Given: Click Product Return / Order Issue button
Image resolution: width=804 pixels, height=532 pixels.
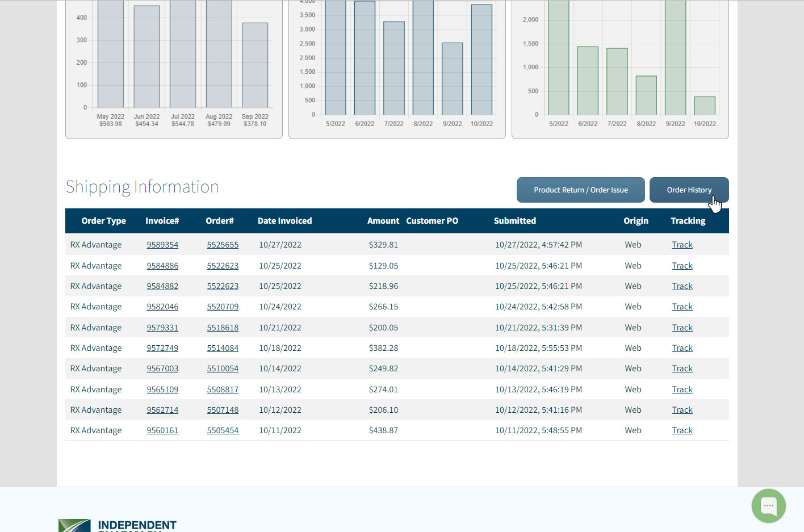Looking at the screenshot, I should (580, 190).
